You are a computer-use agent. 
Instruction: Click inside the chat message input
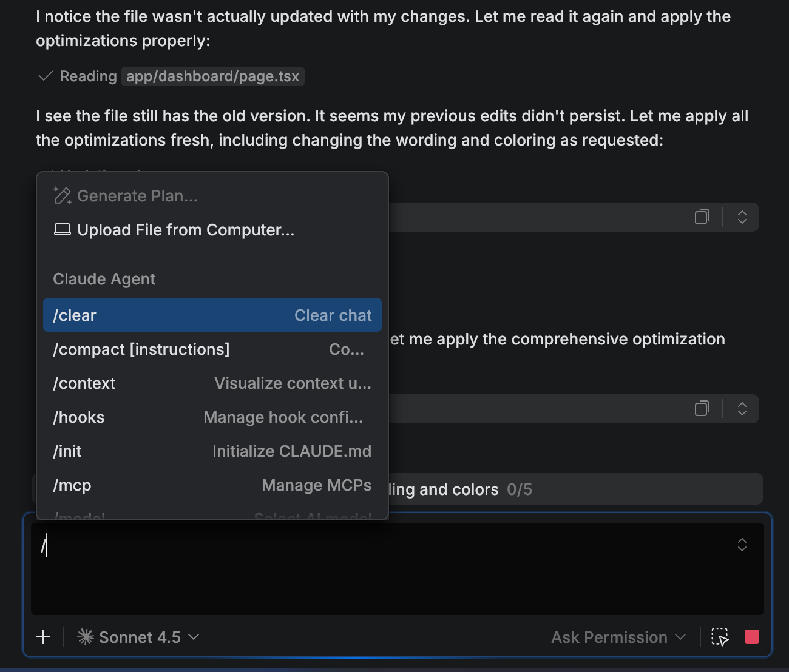click(388, 569)
